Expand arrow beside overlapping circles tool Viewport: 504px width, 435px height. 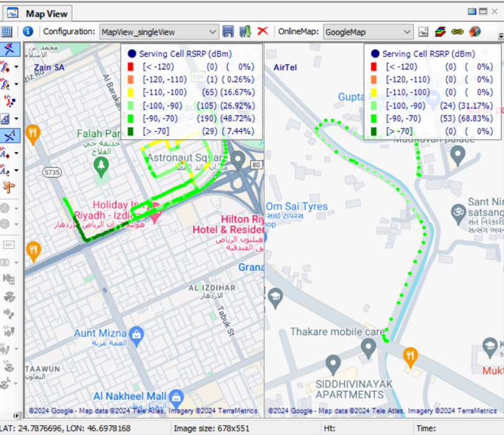point(16,262)
